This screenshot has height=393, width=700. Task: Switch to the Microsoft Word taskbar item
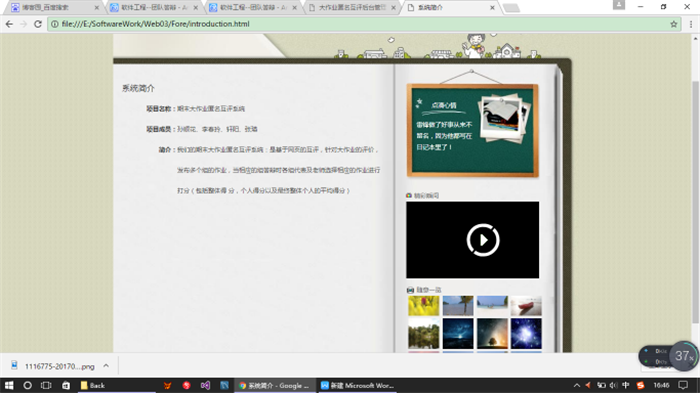tap(357, 385)
